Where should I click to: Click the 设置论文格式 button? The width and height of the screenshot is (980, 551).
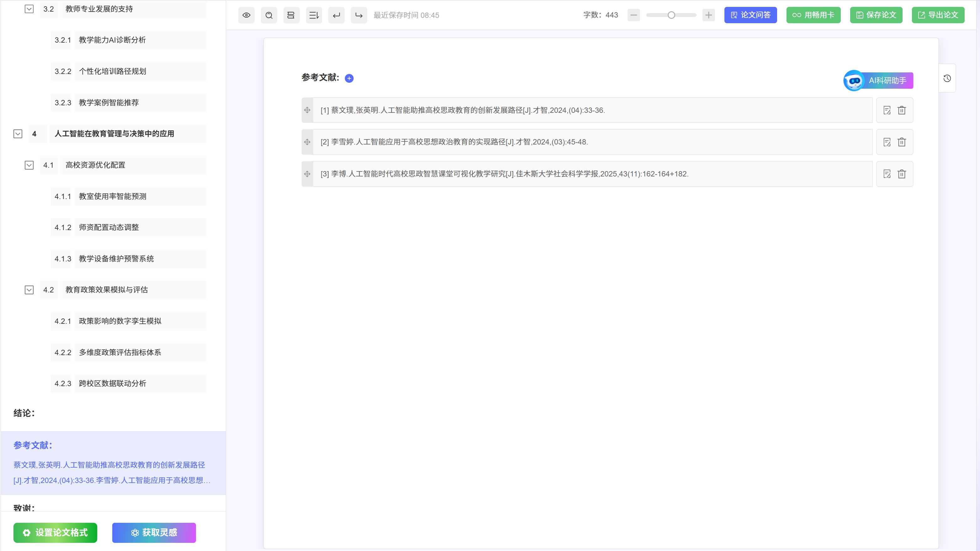tap(55, 533)
